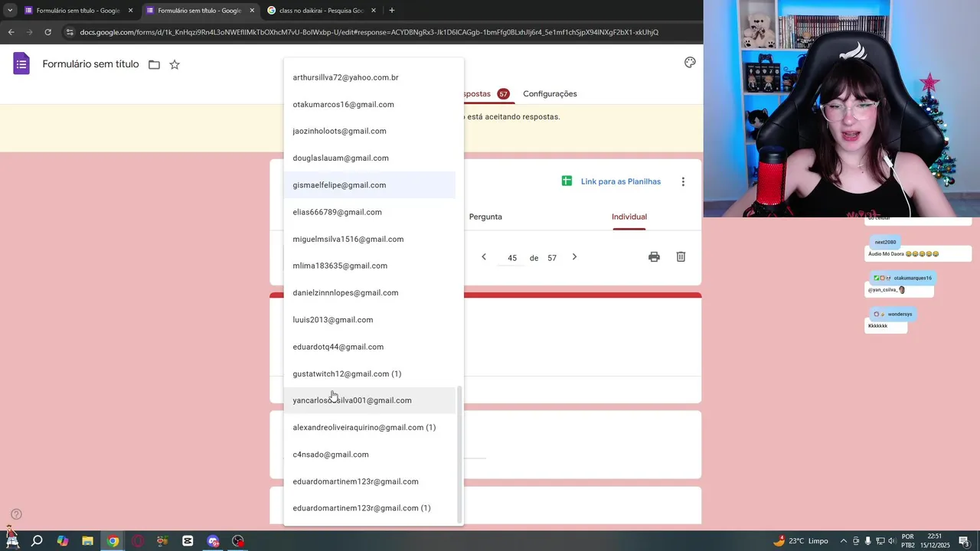The height and width of the screenshot is (551, 980).
Task: Click the weather widget 23°C Limpo
Action: tap(801, 541)
